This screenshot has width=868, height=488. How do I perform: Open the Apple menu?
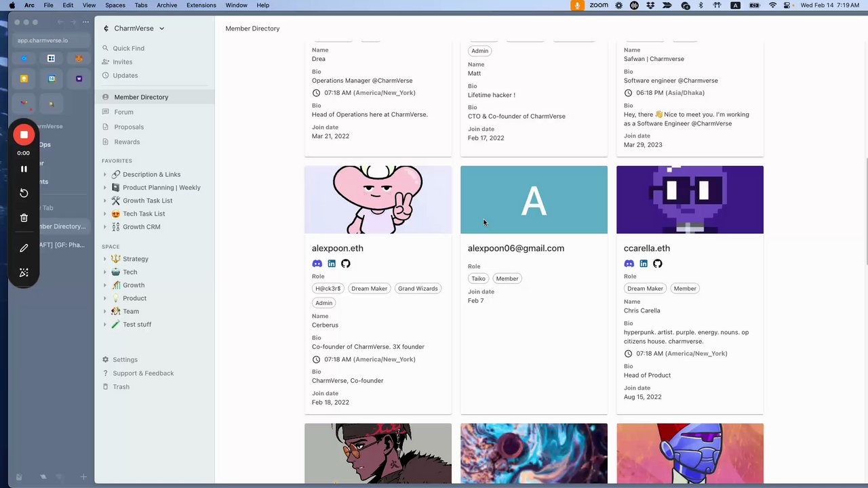[12, 5]
